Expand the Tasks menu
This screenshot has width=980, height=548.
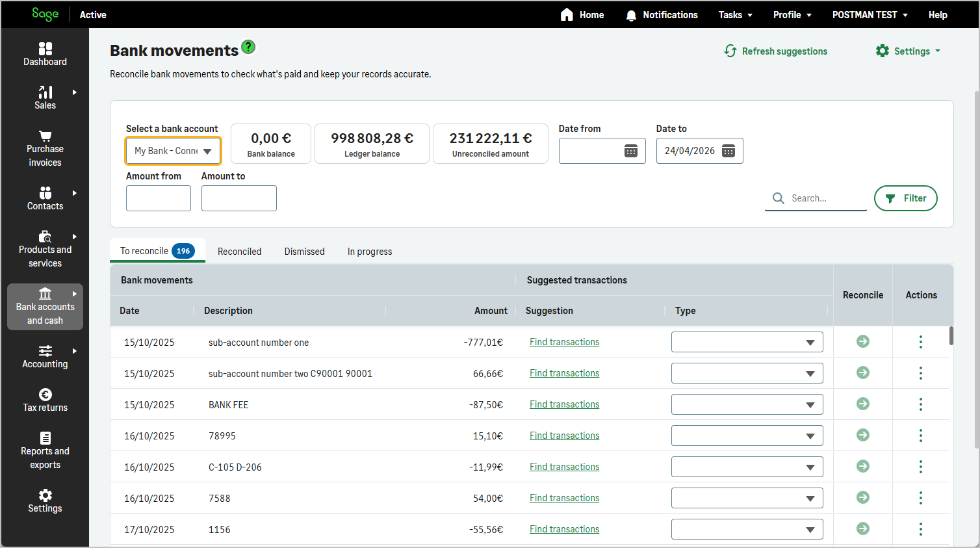735,15
